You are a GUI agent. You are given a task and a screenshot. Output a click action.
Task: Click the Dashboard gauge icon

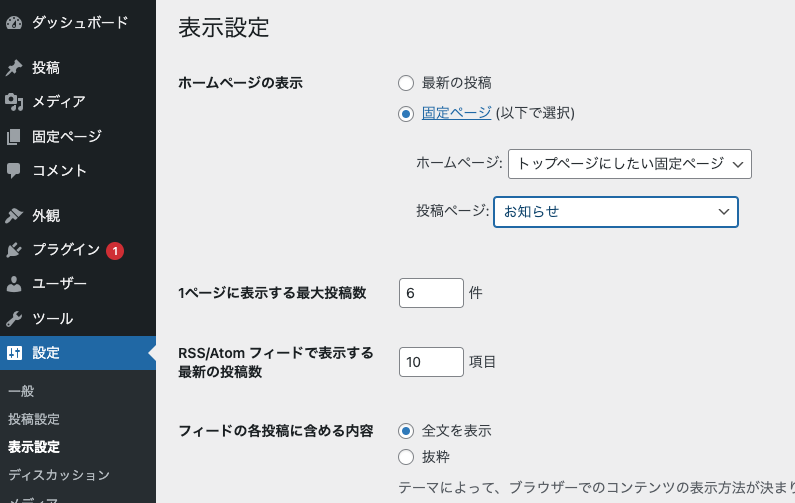point(14,21)
